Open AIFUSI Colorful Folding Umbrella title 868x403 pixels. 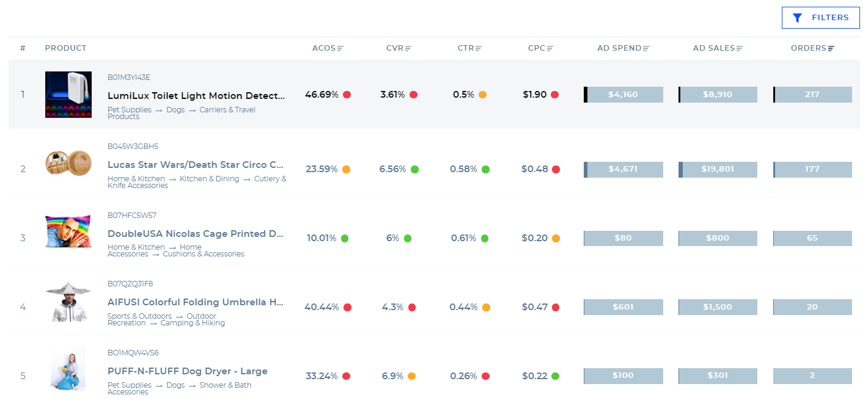coord(196,302)
